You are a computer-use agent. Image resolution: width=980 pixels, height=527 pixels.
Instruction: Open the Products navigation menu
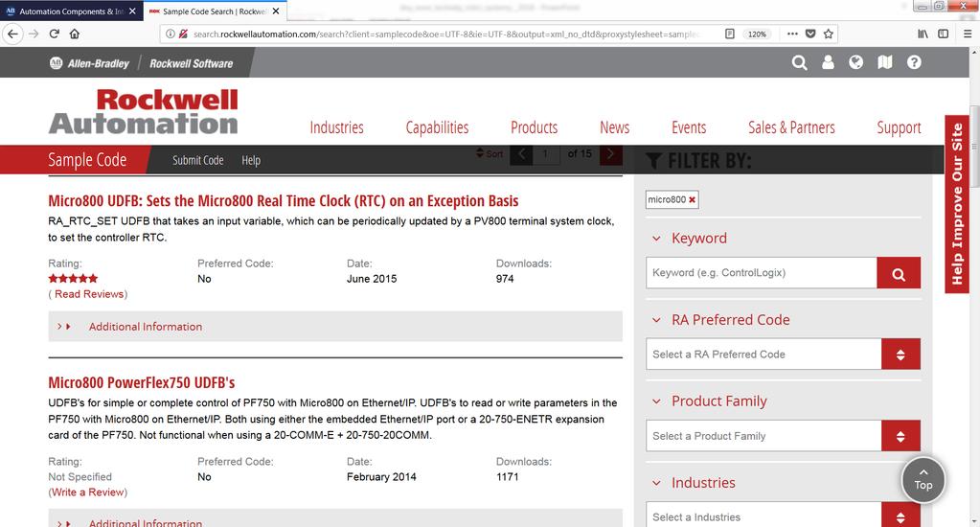[534, 127]
